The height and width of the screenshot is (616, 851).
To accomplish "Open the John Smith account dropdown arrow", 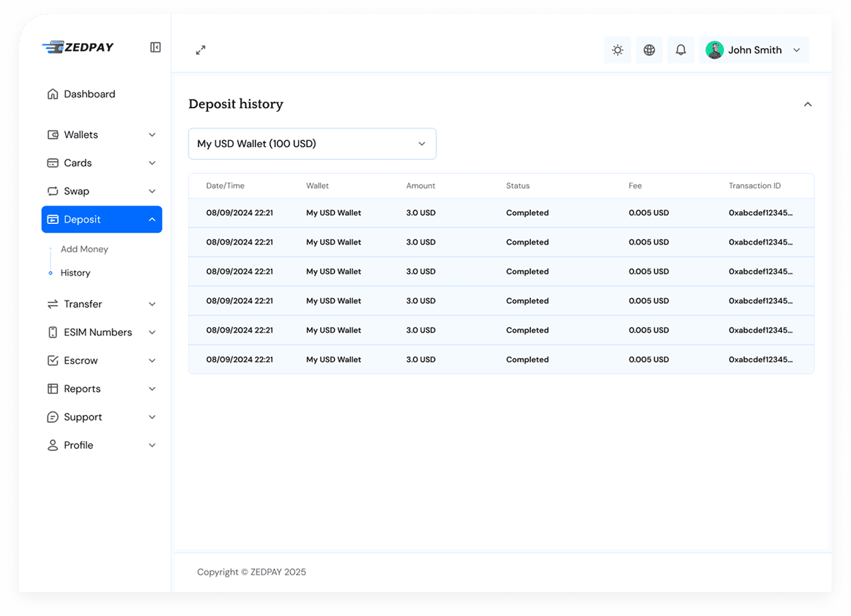I will [797, 50].
